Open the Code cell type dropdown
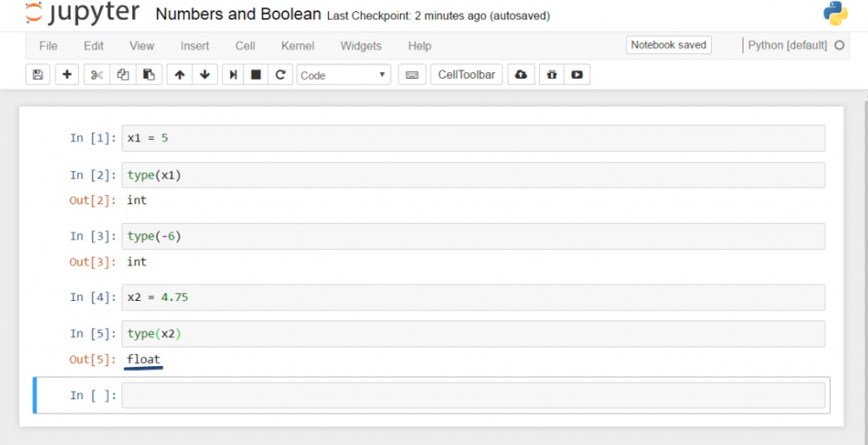 (x=343, y=75)
